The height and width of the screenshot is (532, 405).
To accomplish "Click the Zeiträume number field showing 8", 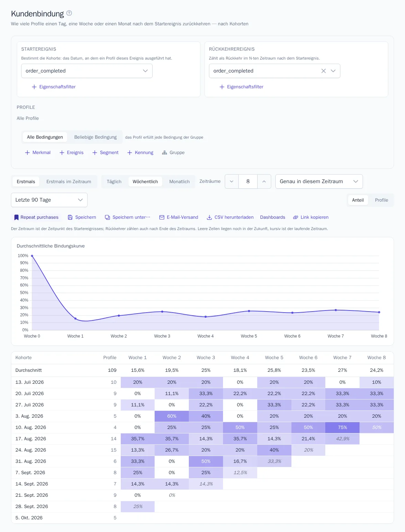I will click(x=248, y=181).
